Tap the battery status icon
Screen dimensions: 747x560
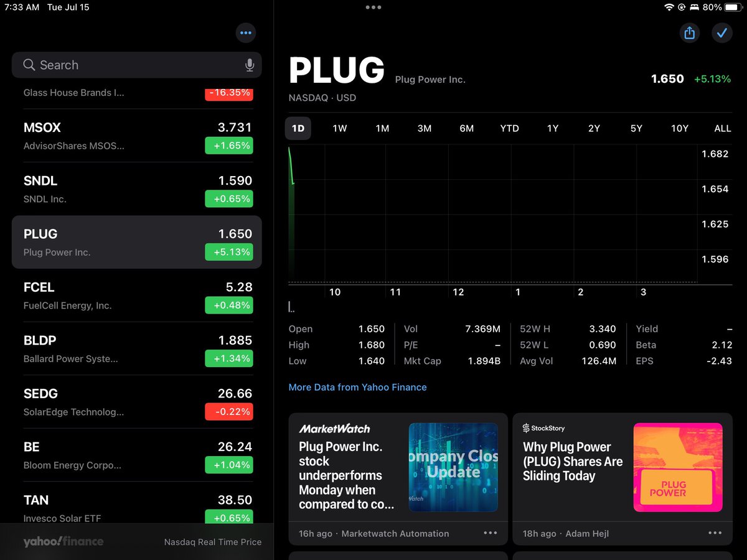point(733,7)
